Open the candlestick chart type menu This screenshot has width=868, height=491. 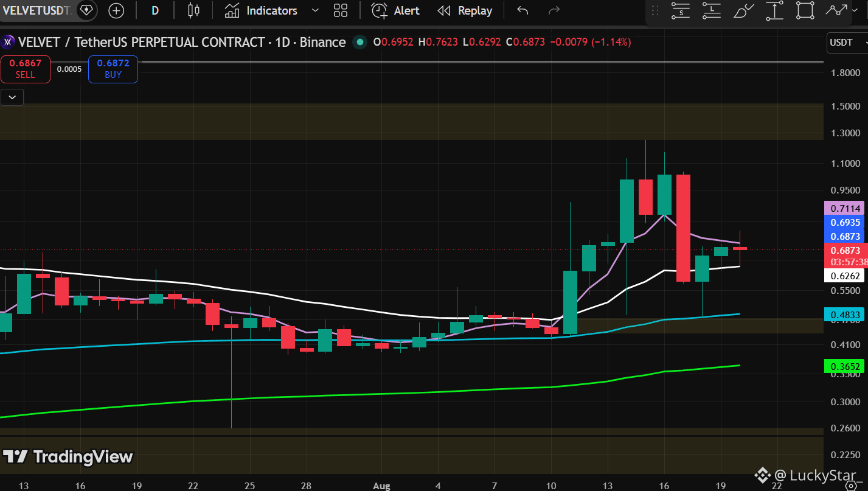(x=193, y=10)
